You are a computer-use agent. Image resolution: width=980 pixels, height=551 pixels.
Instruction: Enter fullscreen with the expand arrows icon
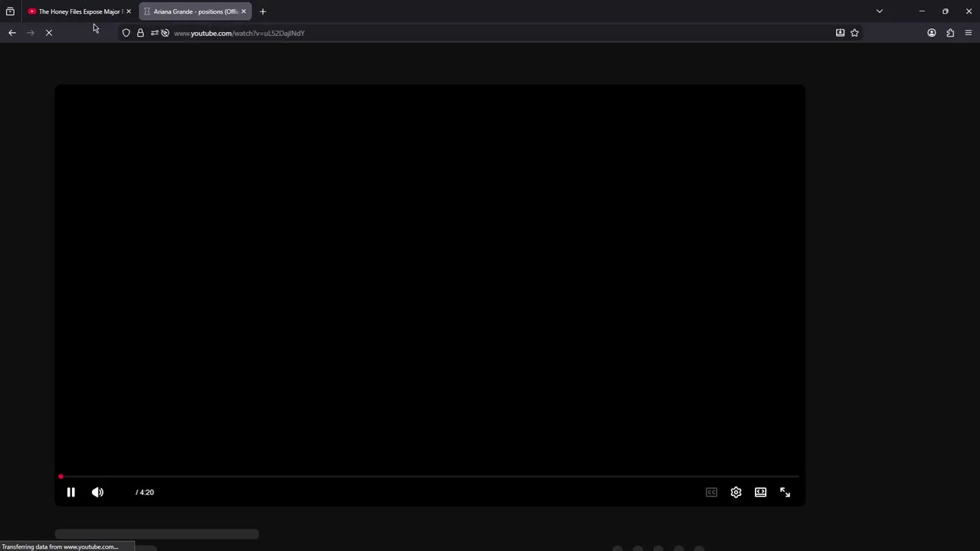tap(785, 492)
